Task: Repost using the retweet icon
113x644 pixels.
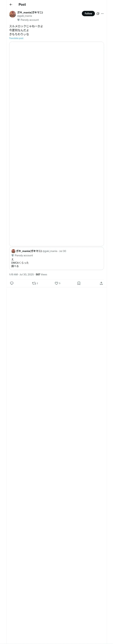Action: 34,283
